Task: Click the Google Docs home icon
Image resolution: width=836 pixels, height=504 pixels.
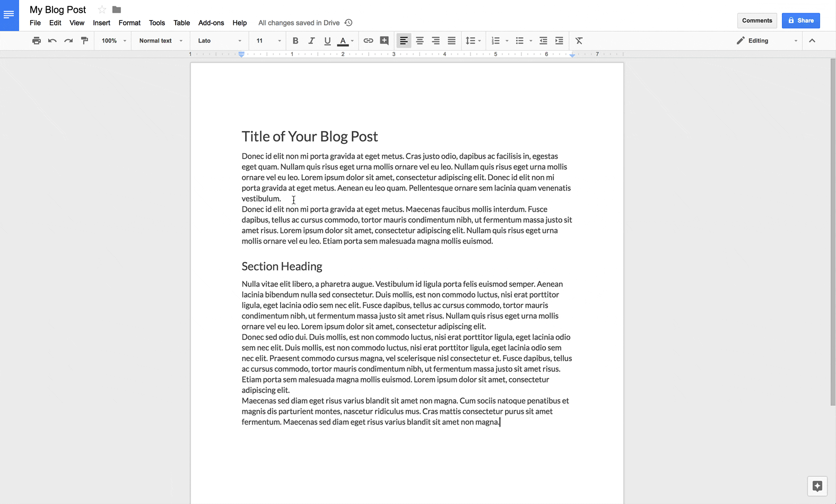Action: [9, 15]
